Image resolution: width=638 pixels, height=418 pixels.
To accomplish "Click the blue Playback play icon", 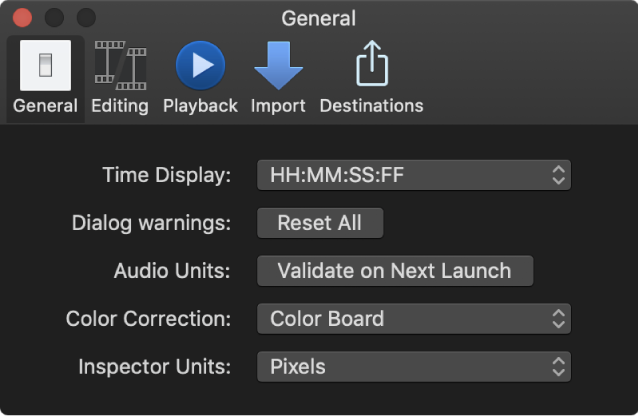I will [x=200, y=66].
